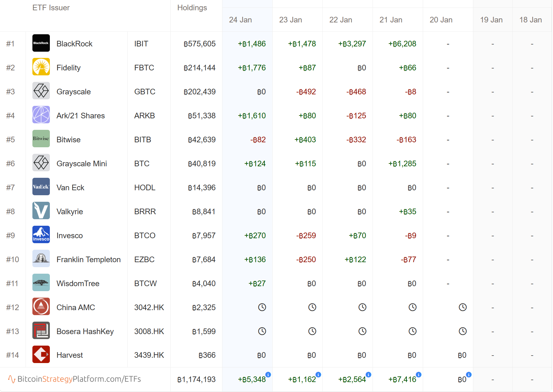Click the FBTC ticker symbol
The width and height of the screenshot is (553, 392).
[x=144, y=68]
